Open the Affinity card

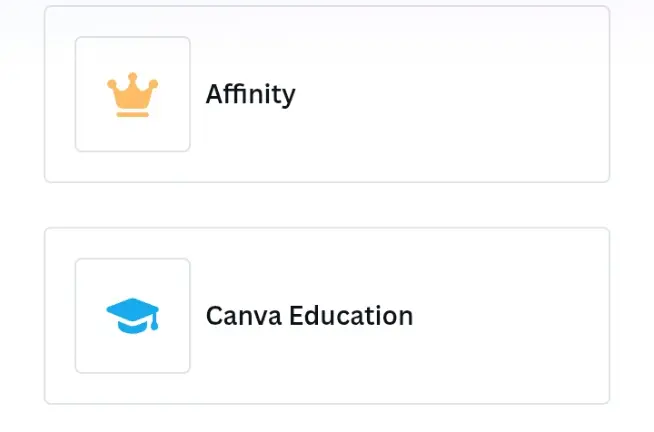tap(327, 94)
